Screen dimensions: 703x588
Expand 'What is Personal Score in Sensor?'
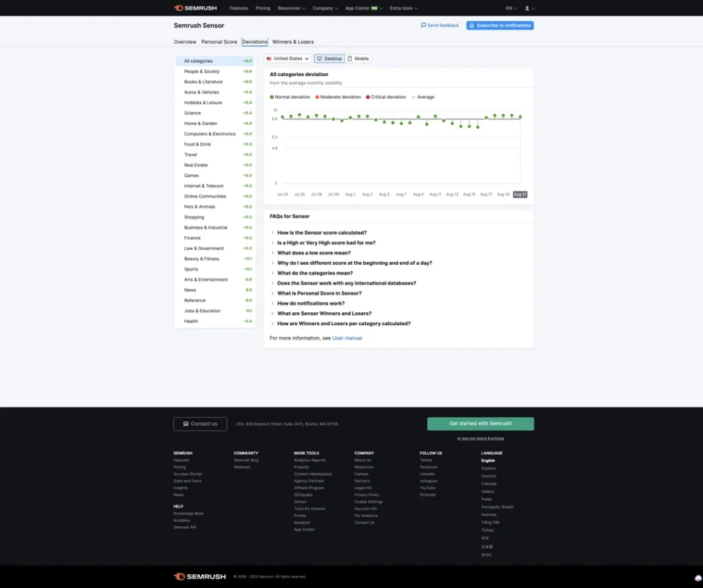tap(319, 293)
